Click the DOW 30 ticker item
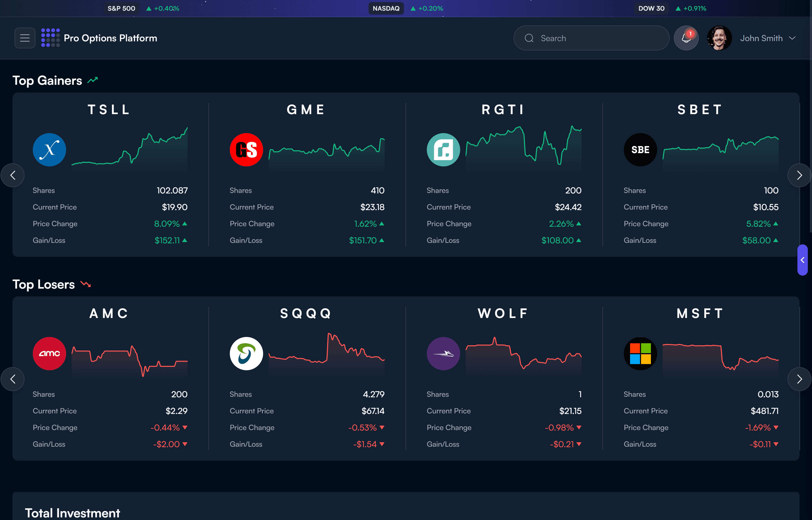 pos(651,8)
